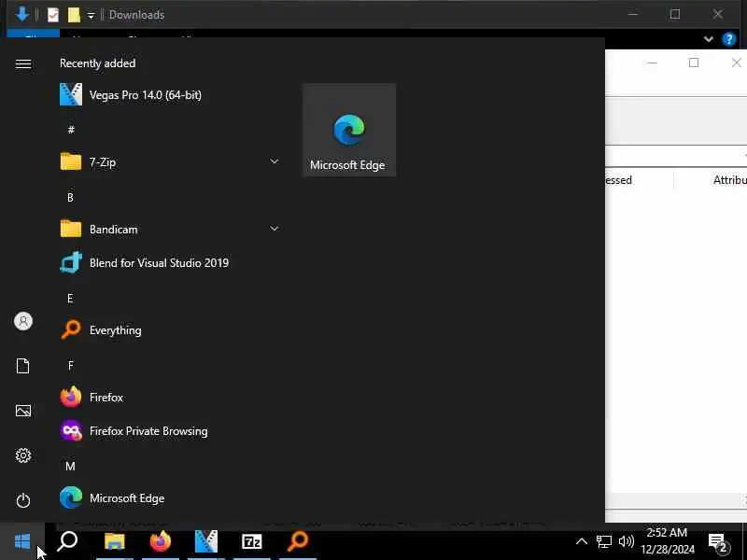Click Explorer quick access Properties icon

coord(53,15)
